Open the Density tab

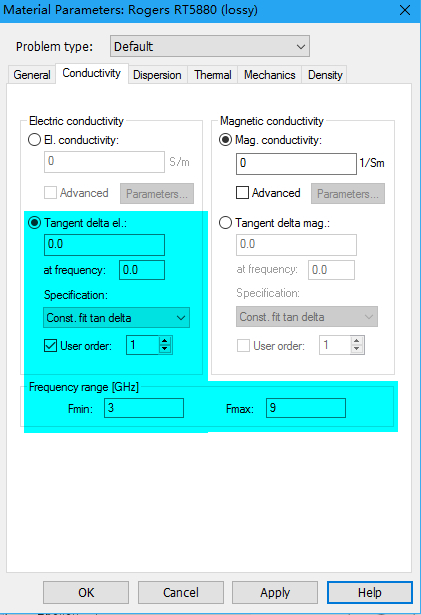pyautogui.click(x=325, y=75)
